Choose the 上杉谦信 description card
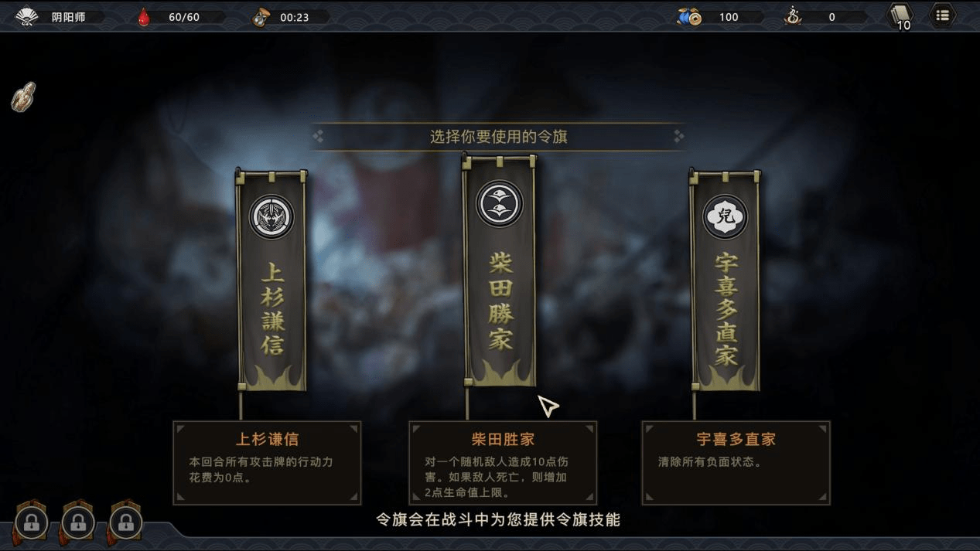 click(x=267, y=463)
